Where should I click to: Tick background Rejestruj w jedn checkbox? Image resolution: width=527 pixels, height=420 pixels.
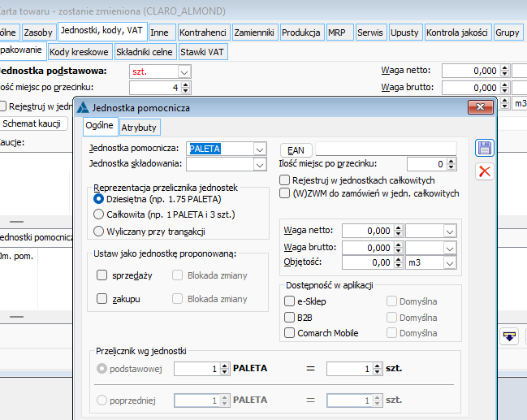pos(2,106)
